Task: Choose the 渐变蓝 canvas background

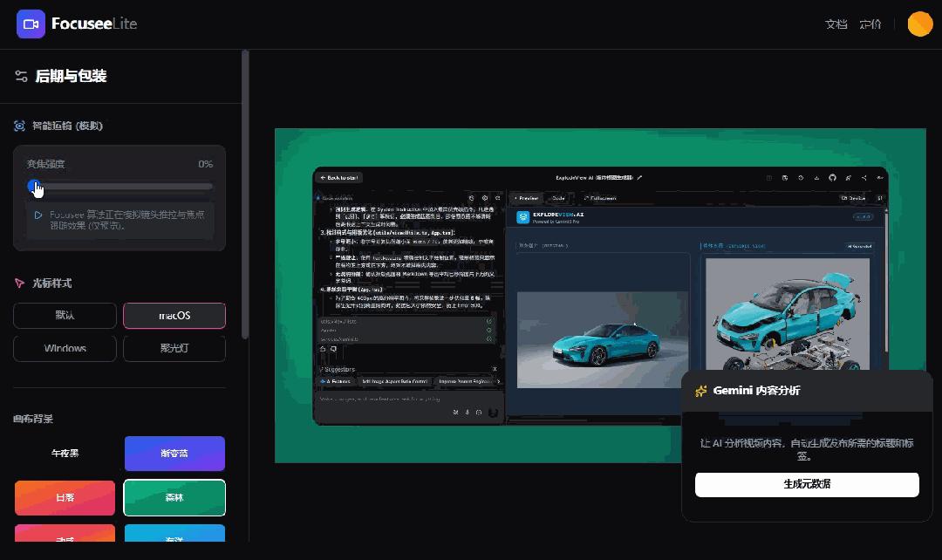Action: pos(174,453)
